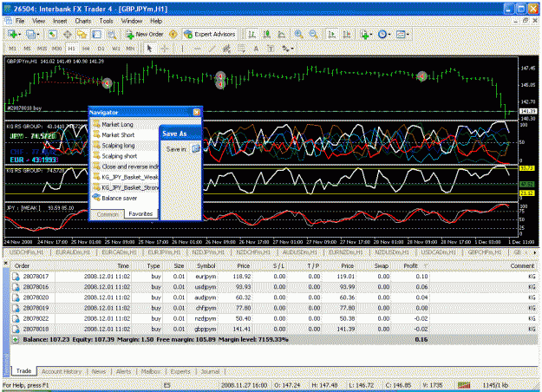Screen dimensions: 542x392
Task: Toggle the Navigator star-folder icon in toolbar
Action: pyautogui.click(x=82, y=34)
